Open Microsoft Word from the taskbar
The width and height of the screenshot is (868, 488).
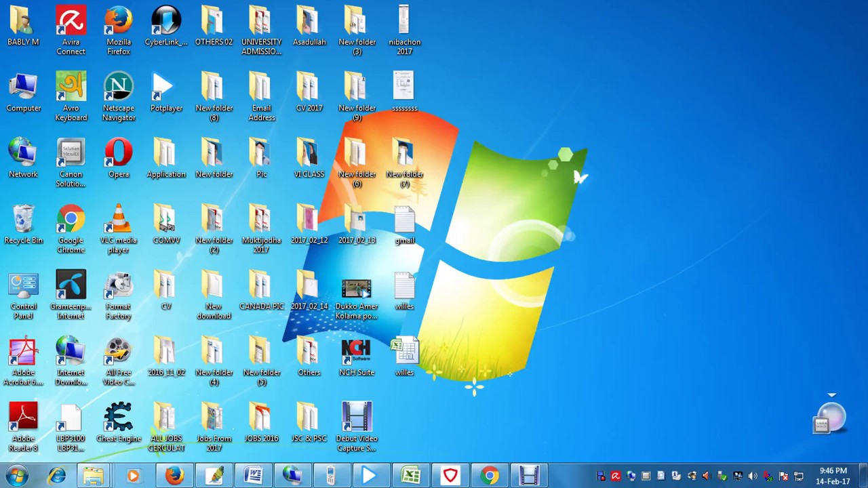coord(254,476)
